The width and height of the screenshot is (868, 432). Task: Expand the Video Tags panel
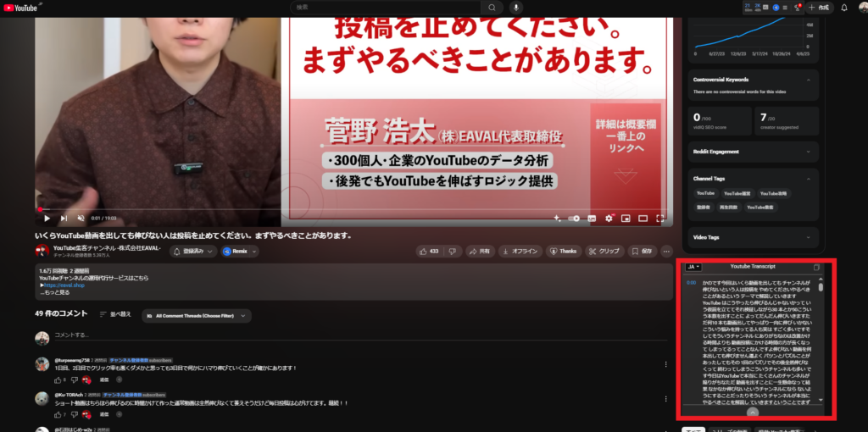[808, 237]
